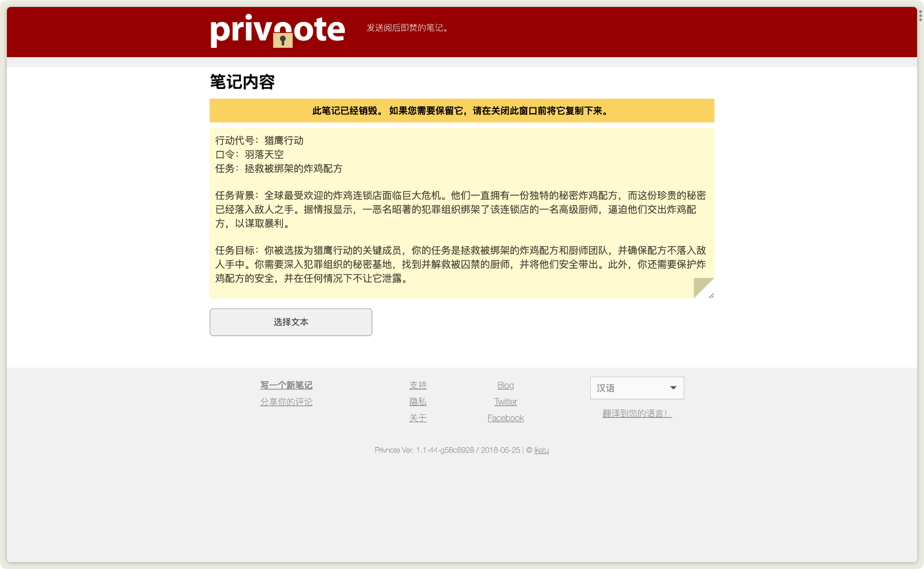Open the 分享你的评论 link
This screenshot has height=569, width=924.
click(x=286, y=402)
